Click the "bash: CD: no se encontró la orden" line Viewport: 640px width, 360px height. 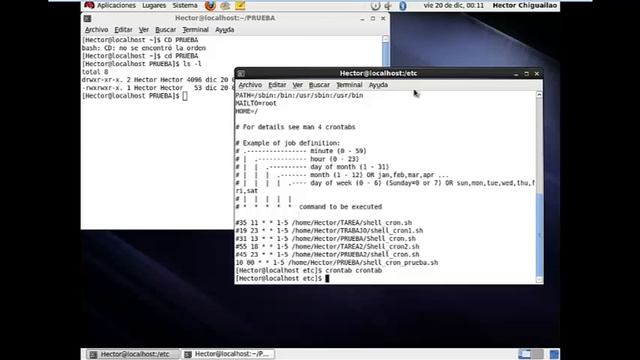[x=144, y=48]
